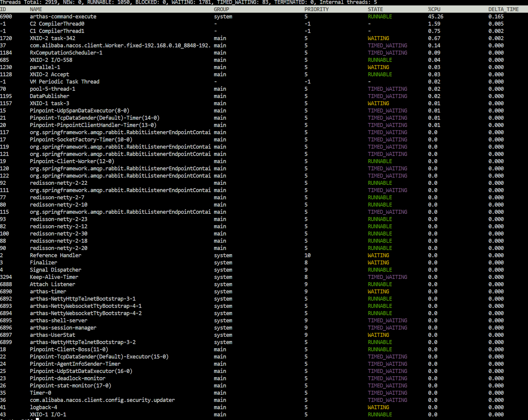The width and height of the screenshot is (528, 420).
Task: Select the VM Periodic Task Thread row
Action: (264, 82)
